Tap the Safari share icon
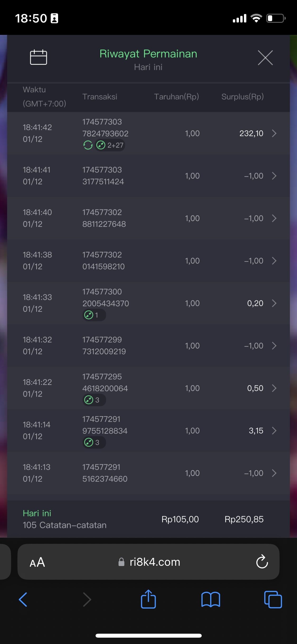 (148, 599)
